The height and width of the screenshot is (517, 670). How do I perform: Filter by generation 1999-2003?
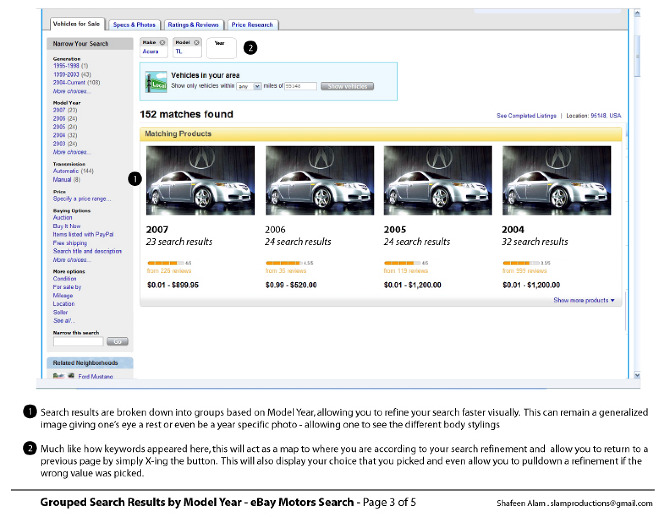[66, 74]
